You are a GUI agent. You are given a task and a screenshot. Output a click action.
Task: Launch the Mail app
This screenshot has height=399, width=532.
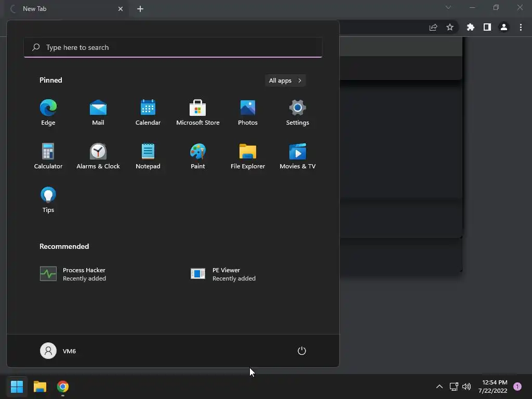pos(98,113)
